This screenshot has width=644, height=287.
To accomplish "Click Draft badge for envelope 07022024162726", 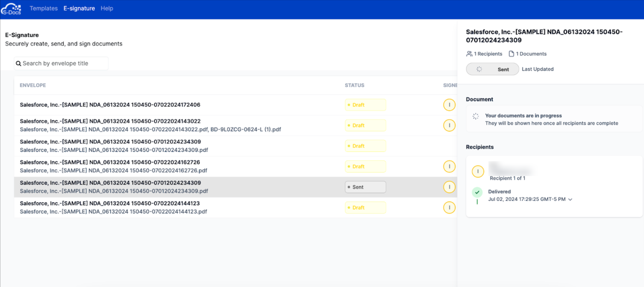I will (x=365, y=166).
